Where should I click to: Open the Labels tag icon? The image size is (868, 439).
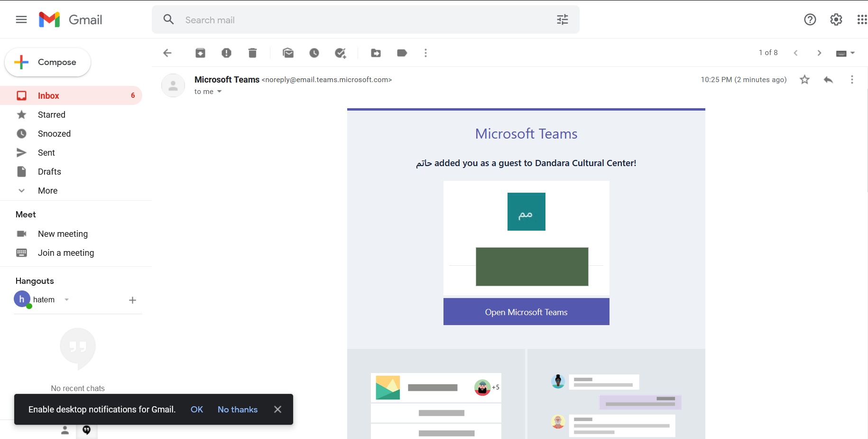pyautogui.click(x=402, y=53)
